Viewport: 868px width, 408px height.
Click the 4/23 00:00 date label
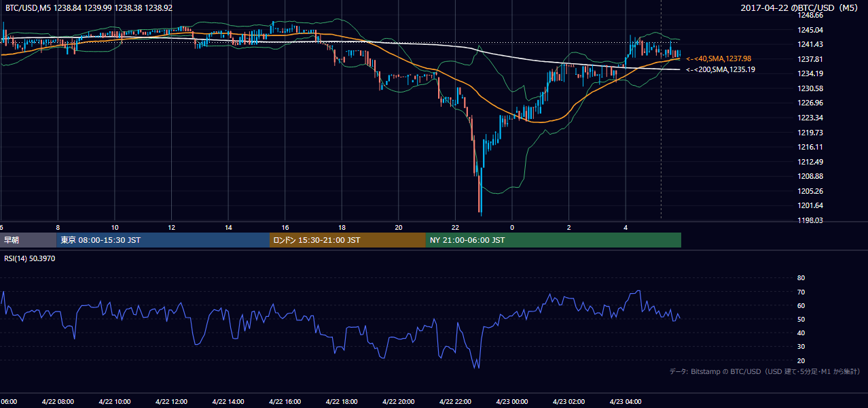[x=511, y=401]
